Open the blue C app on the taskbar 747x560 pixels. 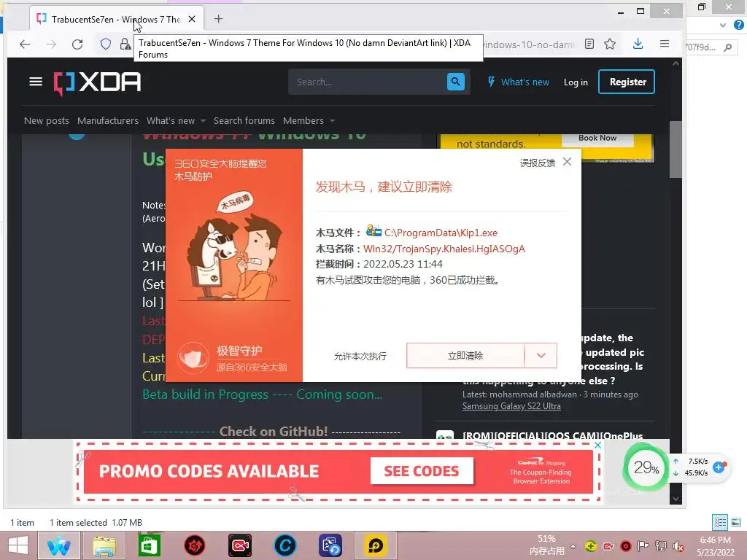(285, 545)
